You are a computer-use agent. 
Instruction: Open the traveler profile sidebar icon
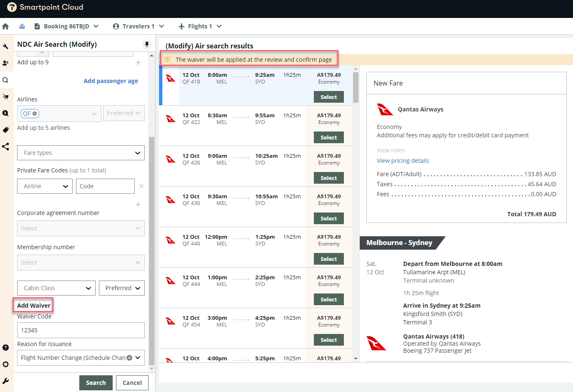pyautogui.click(x=5, y=63)
